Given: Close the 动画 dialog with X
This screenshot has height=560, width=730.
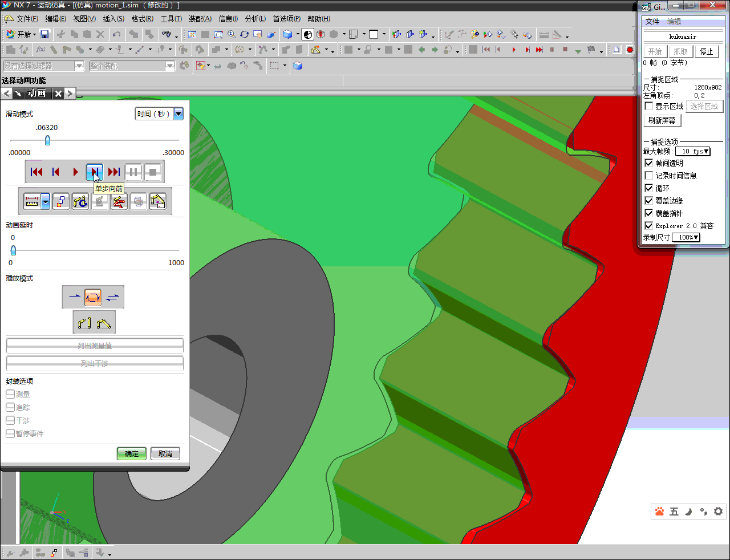Looking at the screenshot, I should (x=58, y=94).
